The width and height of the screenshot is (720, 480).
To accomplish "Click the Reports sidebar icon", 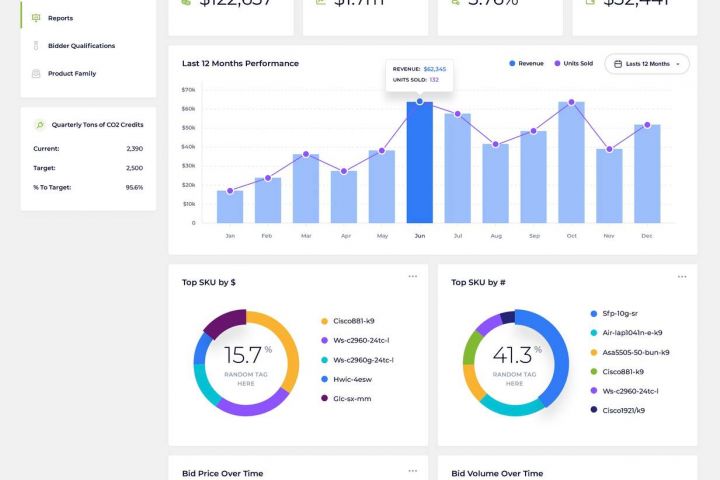I will click(x=36, y=18).
